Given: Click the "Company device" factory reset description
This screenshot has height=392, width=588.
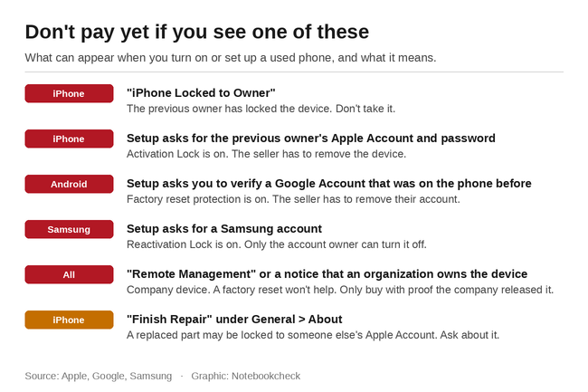Looking at the screenshot, I should [340, 290].
